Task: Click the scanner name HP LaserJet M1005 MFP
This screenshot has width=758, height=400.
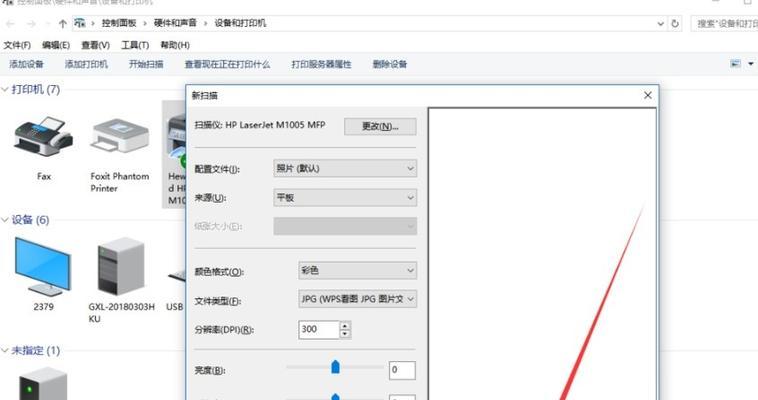Action: (275, 125)
